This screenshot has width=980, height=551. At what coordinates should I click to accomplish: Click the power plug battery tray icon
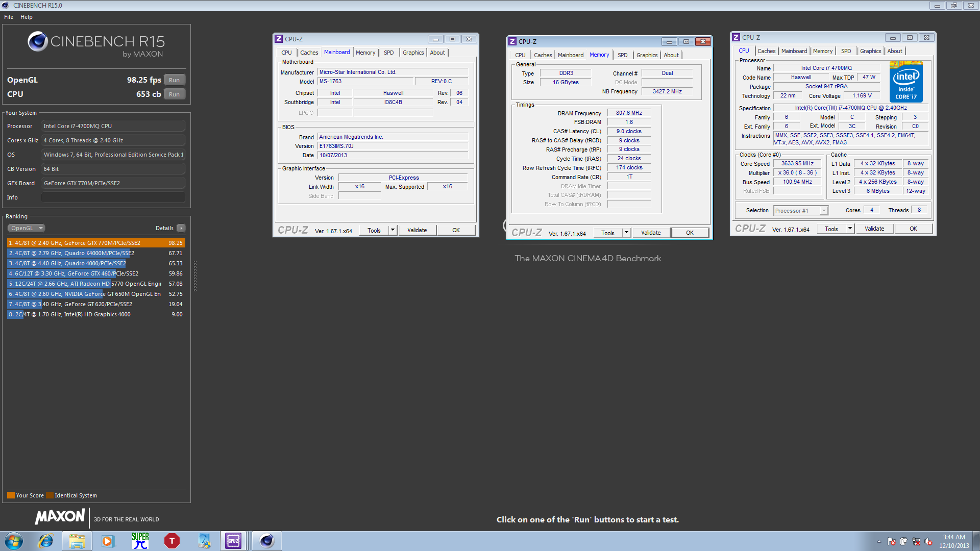pyautogui.click(x=903, y=542)
